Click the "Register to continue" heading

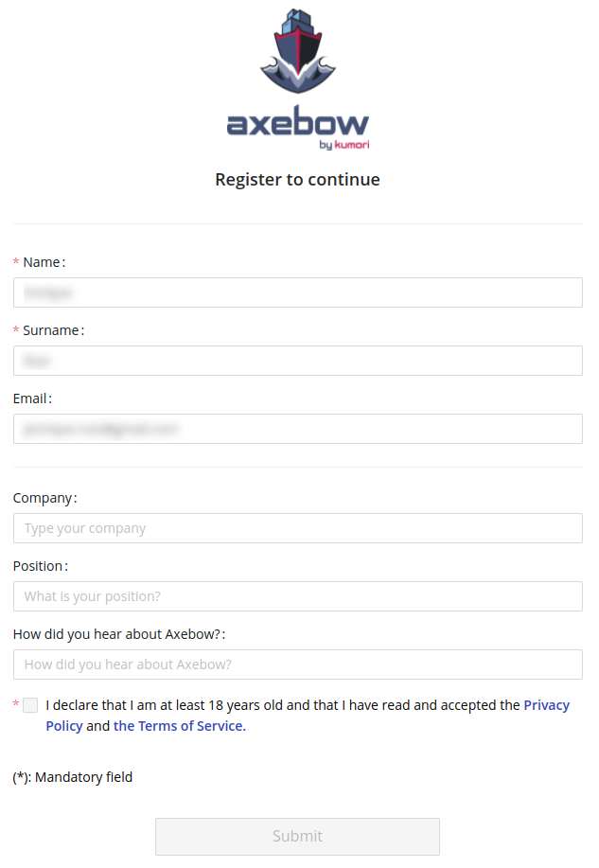[x=297, y=179]
